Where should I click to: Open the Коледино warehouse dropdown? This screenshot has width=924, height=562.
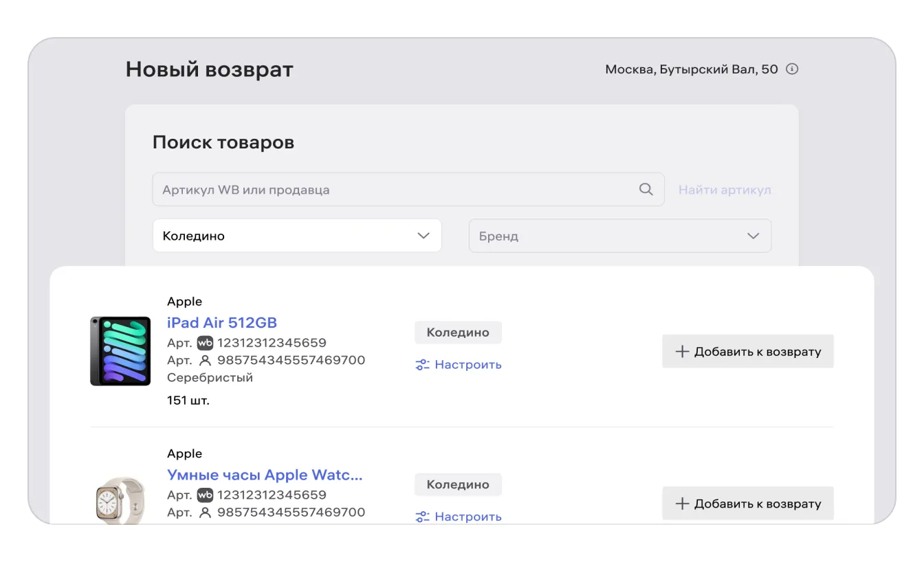pyautogui.click(x=296, y=236)
